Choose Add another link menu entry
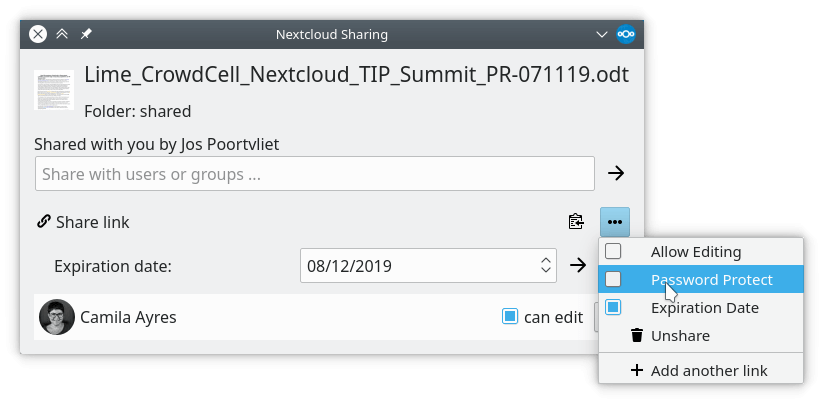Image resolution: width=824 pixels, height=404 pixels. [708, 371]
